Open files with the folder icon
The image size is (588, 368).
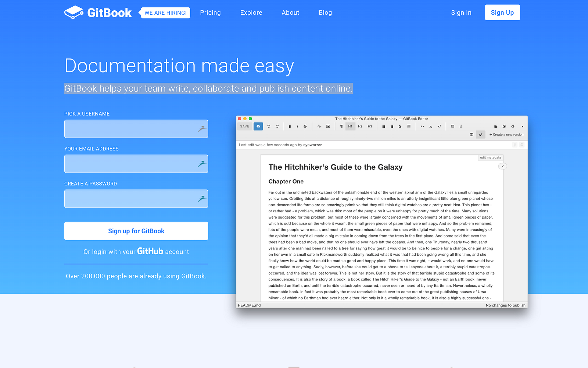pyautogui.click(x=496, y=127)
